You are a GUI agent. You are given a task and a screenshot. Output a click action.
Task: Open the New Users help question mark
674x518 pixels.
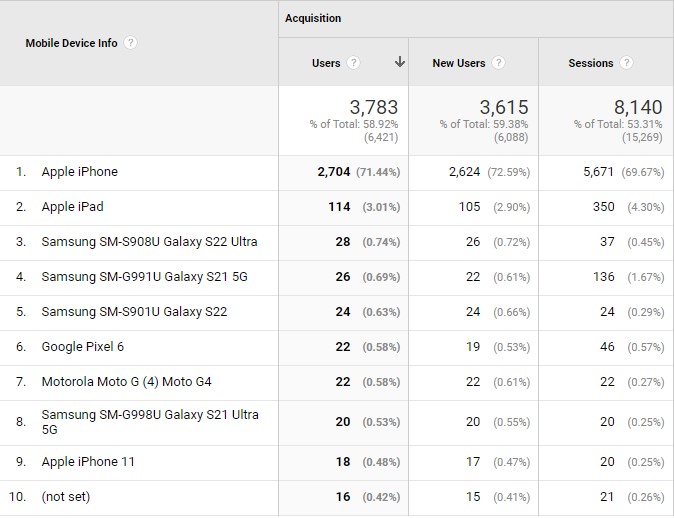point(498,63)
